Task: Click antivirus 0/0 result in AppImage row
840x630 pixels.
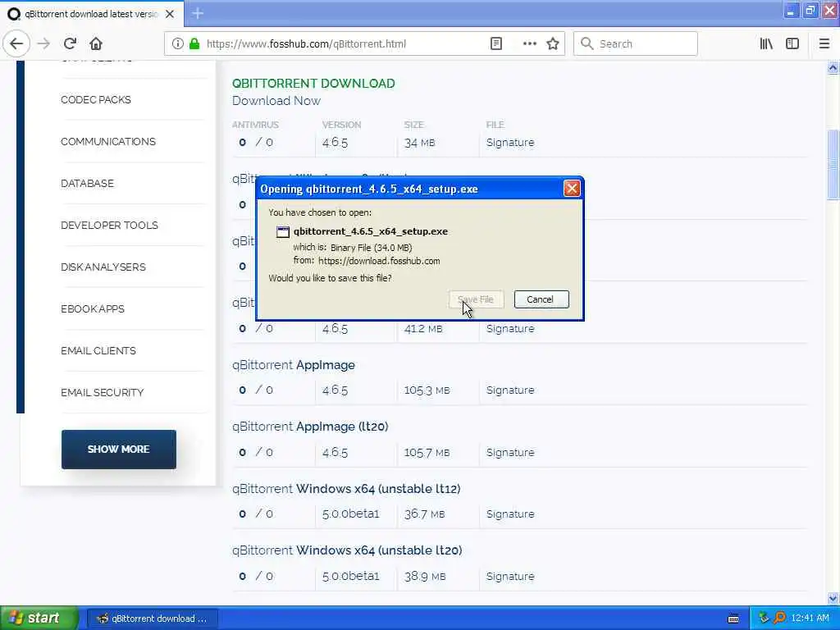Action: tap(256, 390)
